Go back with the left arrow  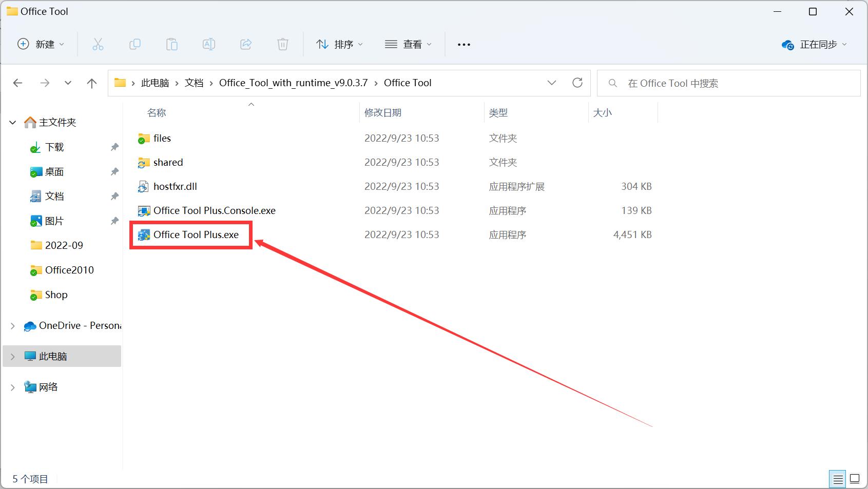pyautogui.click(x=18, y=83)
